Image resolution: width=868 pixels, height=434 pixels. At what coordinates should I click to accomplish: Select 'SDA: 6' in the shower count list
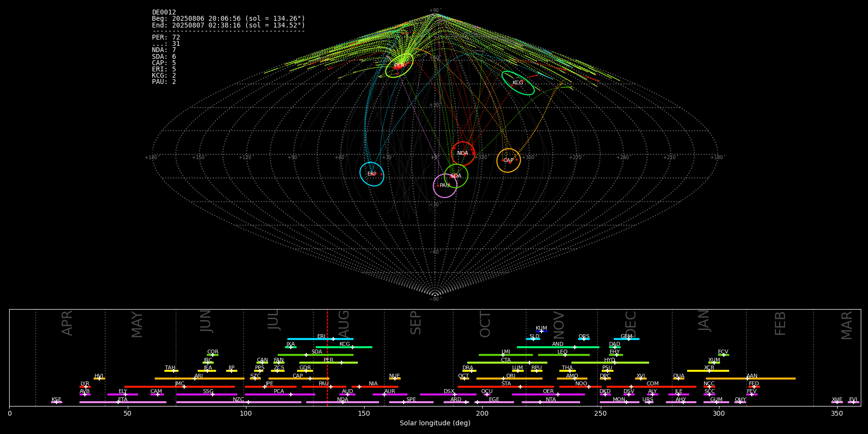tap(164, 57)
